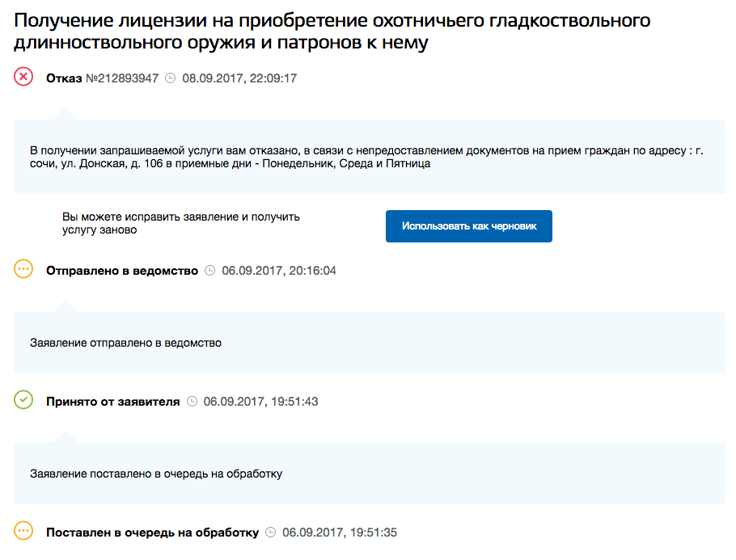The height and width of the screenshot is (560, 736).
Task: Click the page title about лицензии
Action: click(x=332, y=32)
